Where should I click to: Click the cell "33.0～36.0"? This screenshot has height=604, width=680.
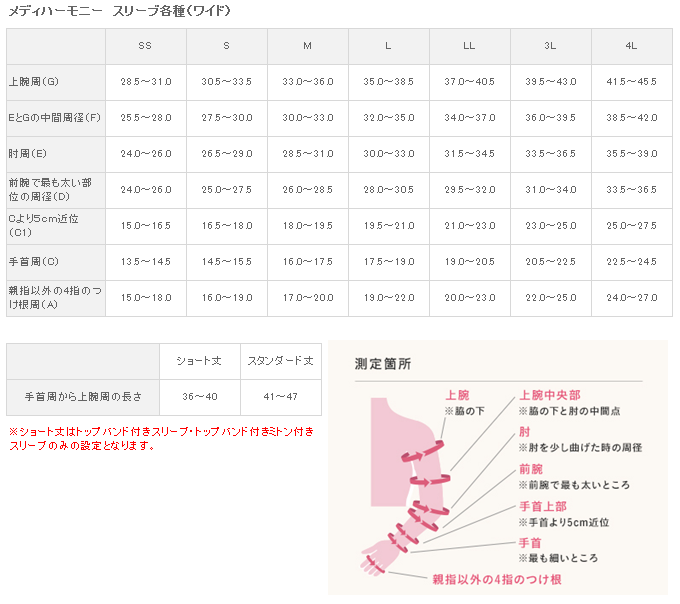tap(307, 82)
